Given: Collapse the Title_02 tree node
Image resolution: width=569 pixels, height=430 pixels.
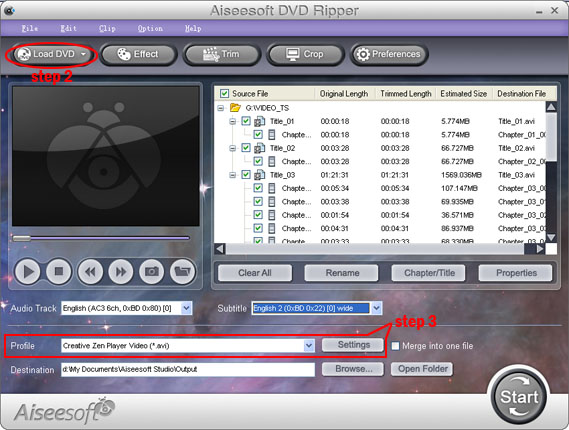Looking at the screenshot, I should pos(233,148).
